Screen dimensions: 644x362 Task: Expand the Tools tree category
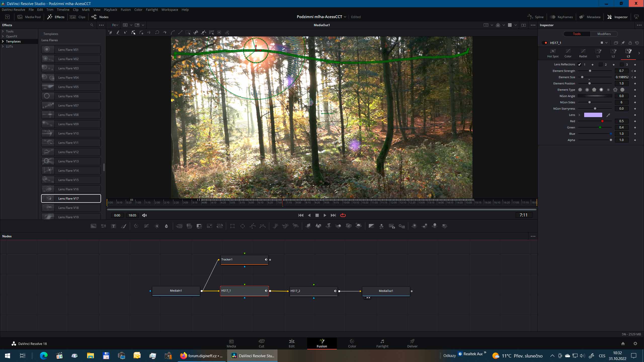click(3, 31)
